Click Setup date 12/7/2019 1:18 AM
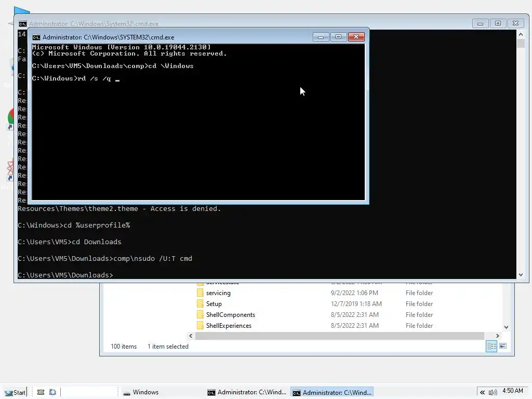 356,303
